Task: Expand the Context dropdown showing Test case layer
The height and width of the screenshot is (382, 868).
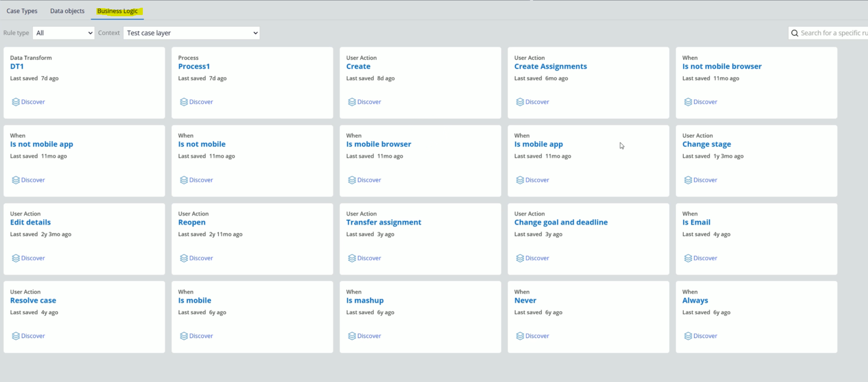Action: click(192, 33)
